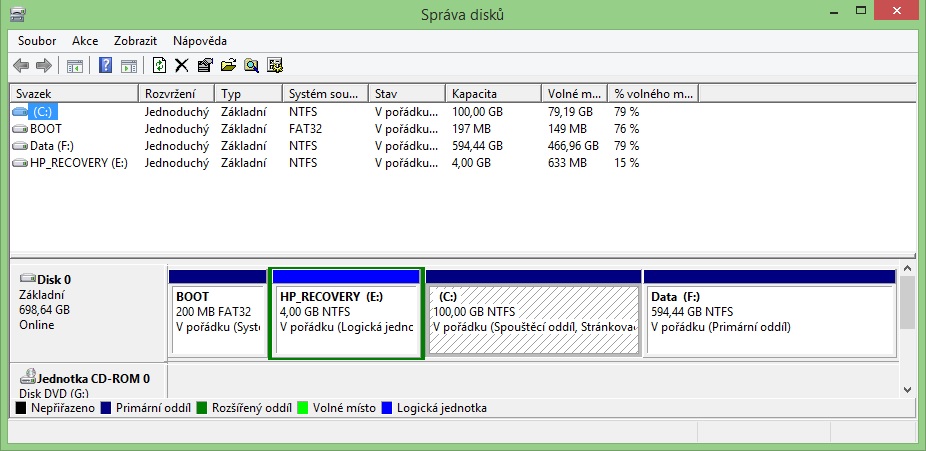
Task: Select the BOOT 200 MB FAT32 partition block
Action: (217, 313)
